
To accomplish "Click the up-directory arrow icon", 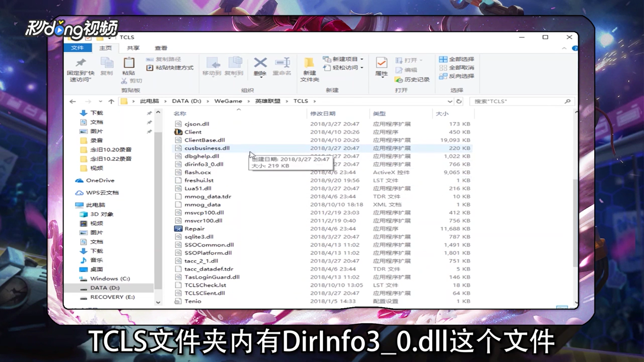I will (x=111, y=101).
